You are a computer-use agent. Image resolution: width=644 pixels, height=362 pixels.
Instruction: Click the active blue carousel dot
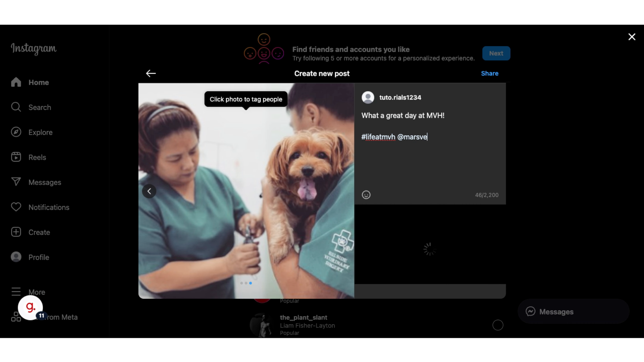(x=251, y=283)
